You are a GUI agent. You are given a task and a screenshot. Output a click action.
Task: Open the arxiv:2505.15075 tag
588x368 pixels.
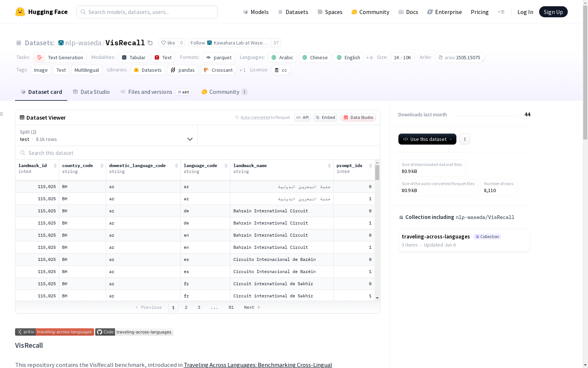tap(459, 57)
